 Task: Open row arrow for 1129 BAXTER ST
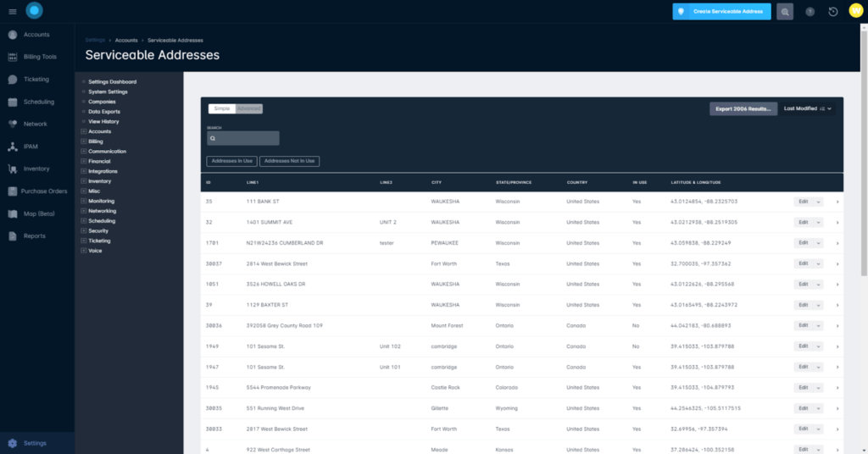(x=837, y=305)
